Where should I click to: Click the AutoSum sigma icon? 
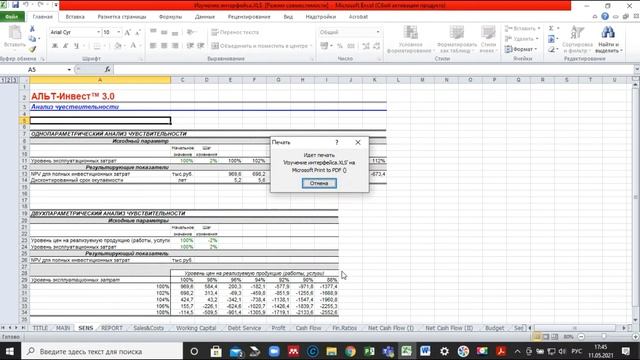551,29
